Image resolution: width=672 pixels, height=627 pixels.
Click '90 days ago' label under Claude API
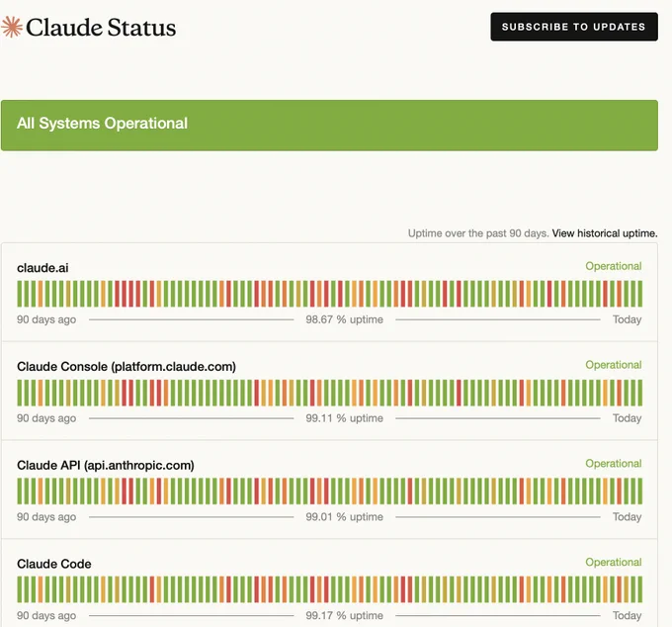click(46, 517)
